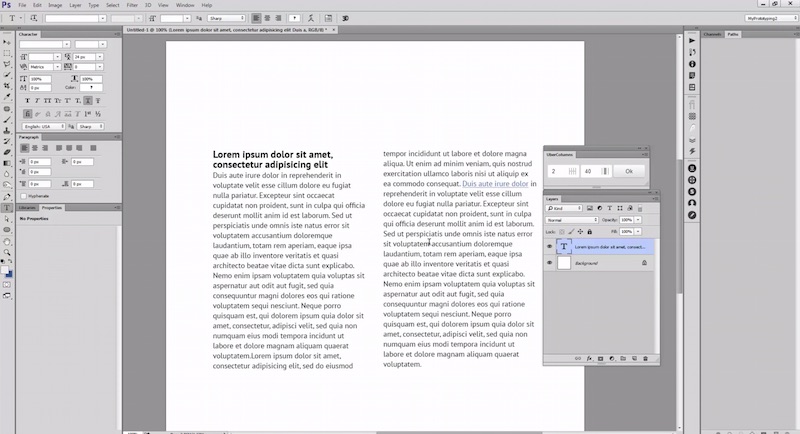Open anti-aliasing Sharp dropdown in options bar
Screen dimensions: 800x434
pos(227,18)
